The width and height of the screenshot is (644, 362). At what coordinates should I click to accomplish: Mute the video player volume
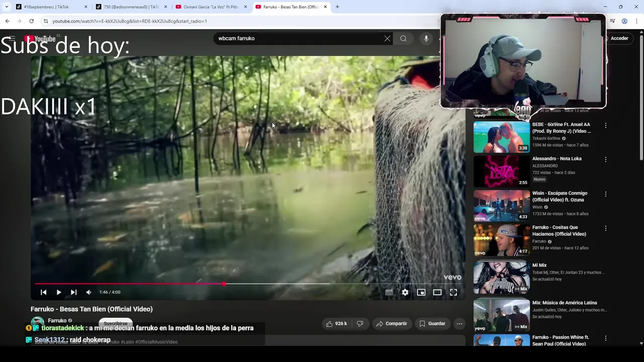89,292
